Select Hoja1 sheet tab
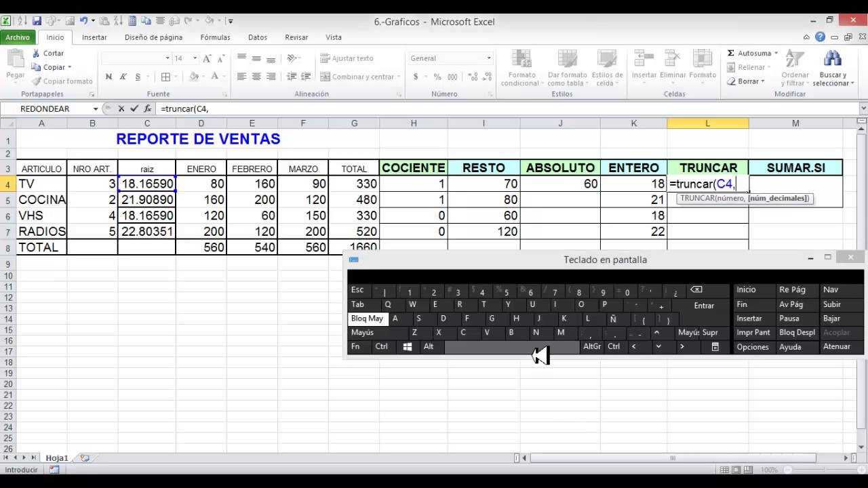The image size is (868, 488). [56, 458]
